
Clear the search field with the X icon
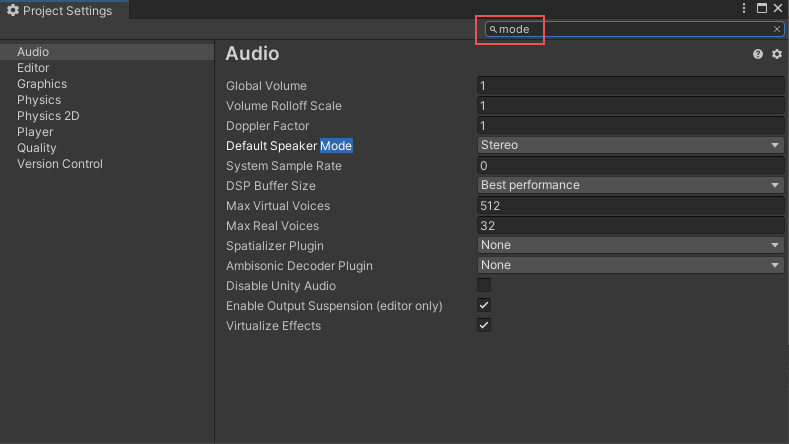click(x=777, y=30)
